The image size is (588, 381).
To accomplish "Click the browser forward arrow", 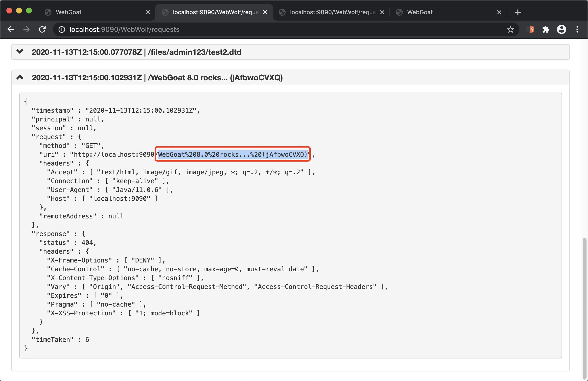I will tap(26, 29).
